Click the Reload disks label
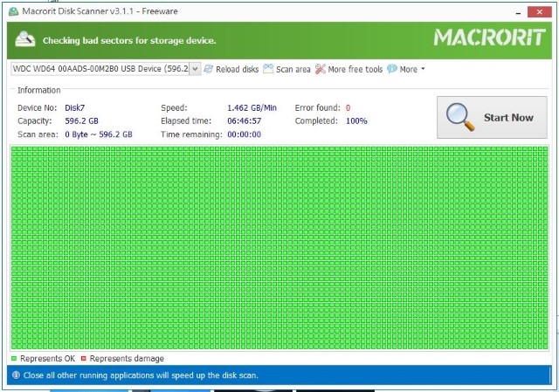The image size is (559, 392). point(237,69)
